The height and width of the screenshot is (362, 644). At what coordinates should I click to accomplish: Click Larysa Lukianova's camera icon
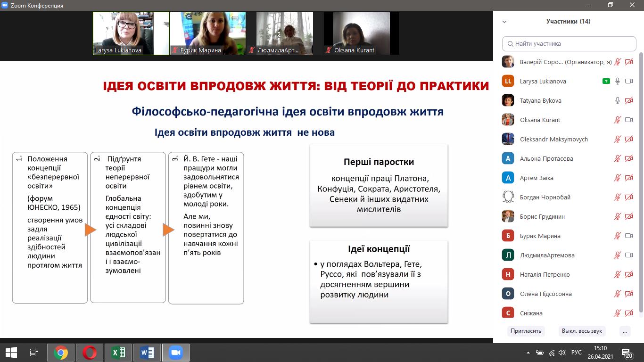(x=628, y=82)
